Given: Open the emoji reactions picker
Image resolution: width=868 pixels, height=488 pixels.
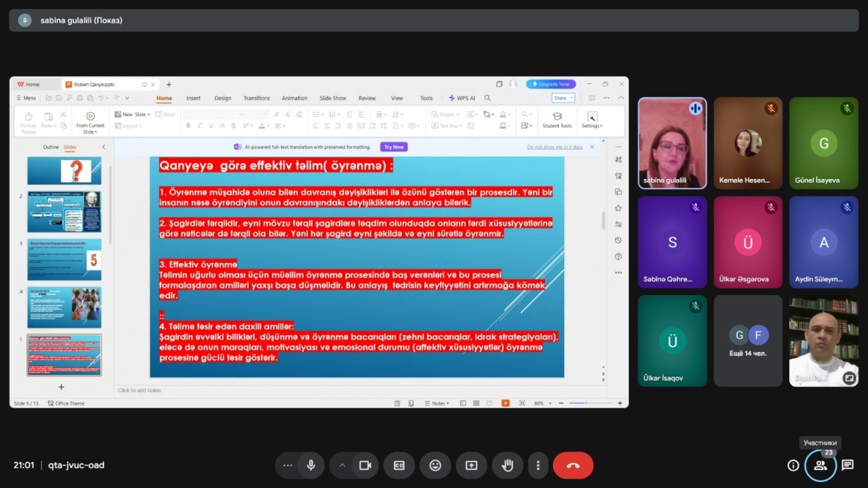Looking at the screenshot, I should (x=435, y=465).
